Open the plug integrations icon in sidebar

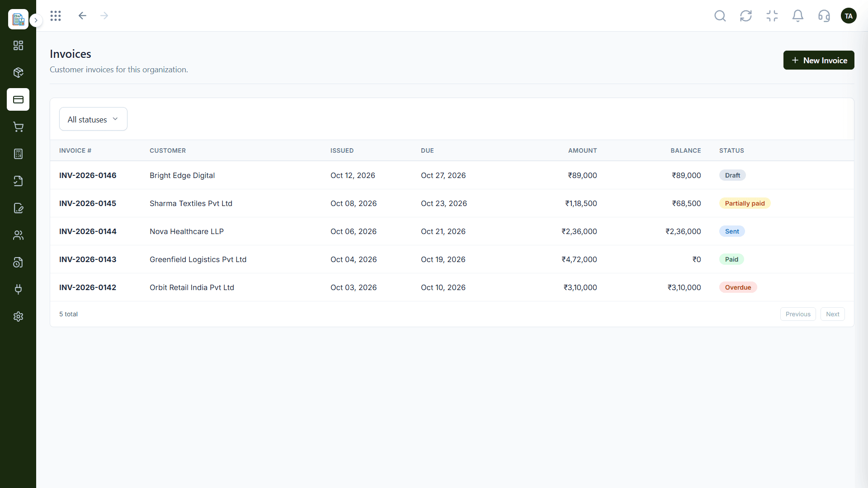click(x=18, y=290)
